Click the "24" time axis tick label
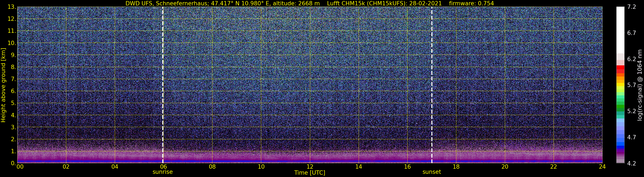644x177 pixels. 602,167
